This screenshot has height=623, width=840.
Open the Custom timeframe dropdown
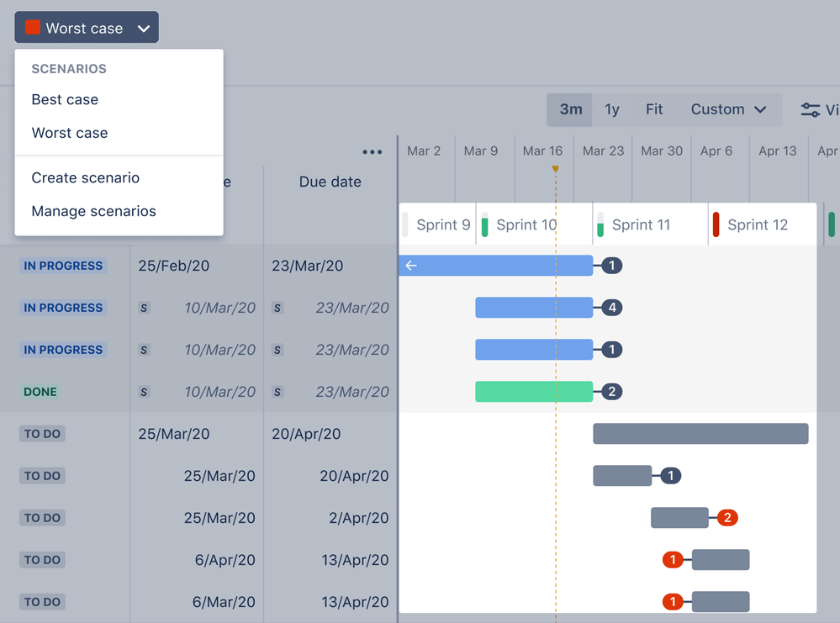(728, 109)
